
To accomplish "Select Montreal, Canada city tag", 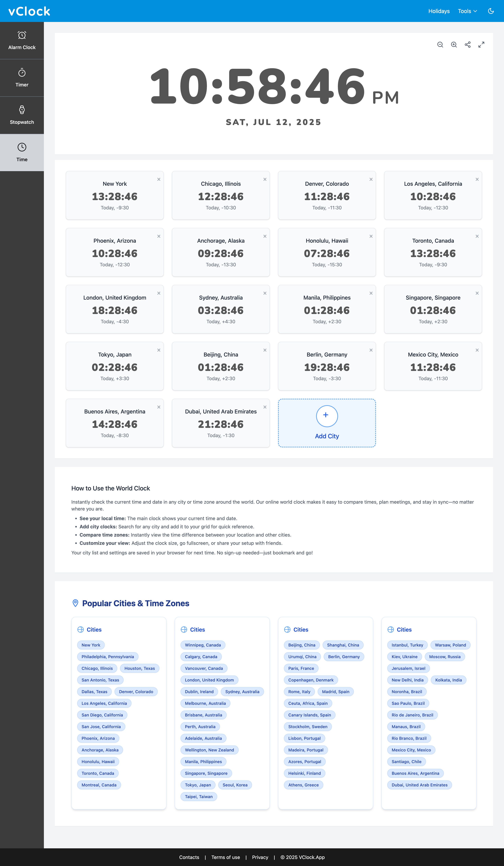I will tap(99, 785).
